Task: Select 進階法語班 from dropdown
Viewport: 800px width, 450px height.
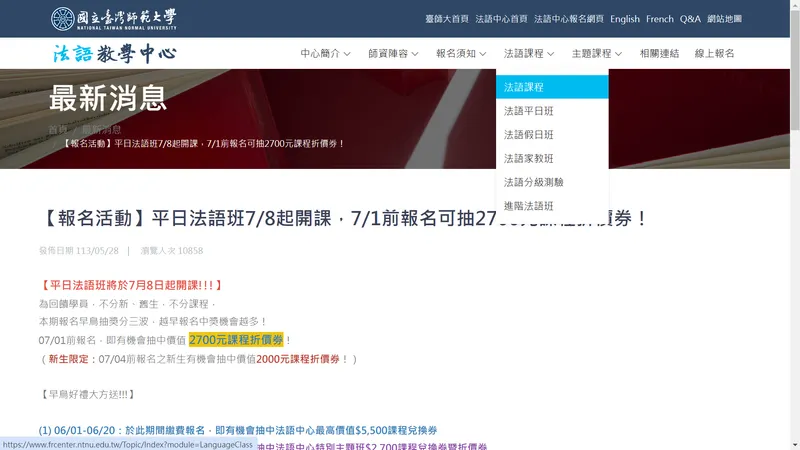Action: point(552,206)
